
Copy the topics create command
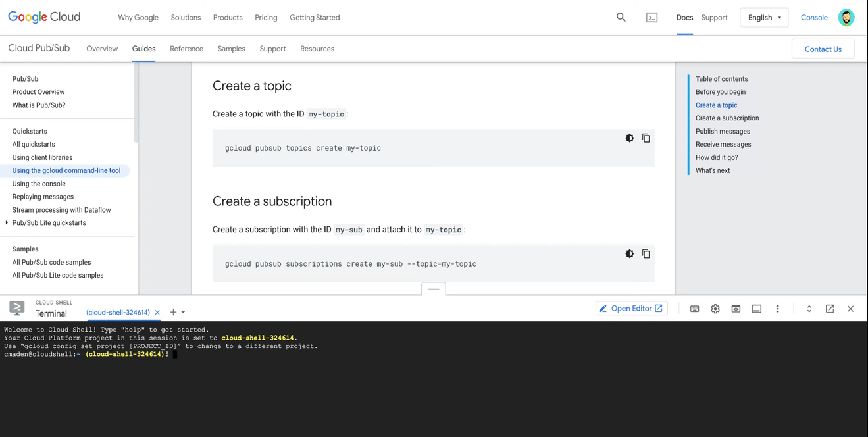click(x=646, y=138)
